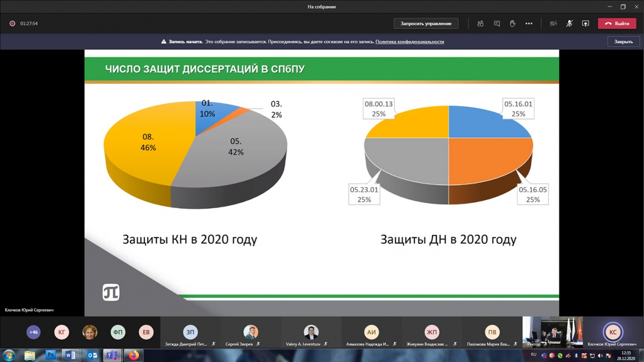
Task: Click the 08.00.13 25% chart label
Action: coord(379,109)
